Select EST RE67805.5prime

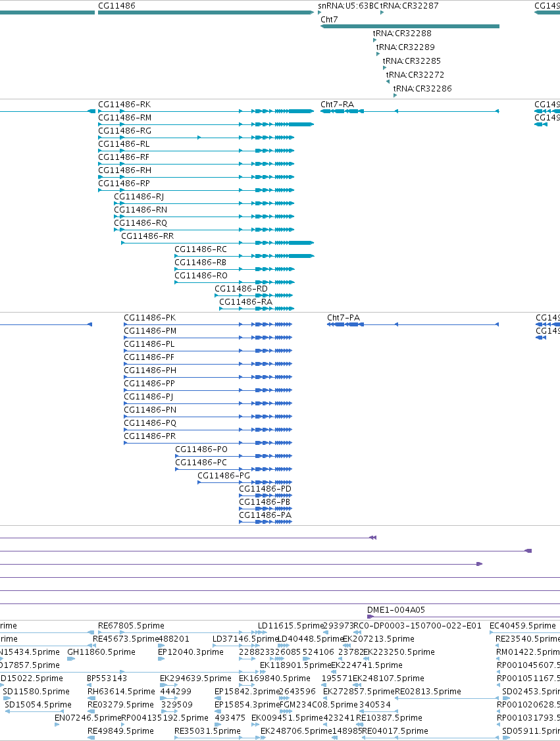tap(131, 626)
